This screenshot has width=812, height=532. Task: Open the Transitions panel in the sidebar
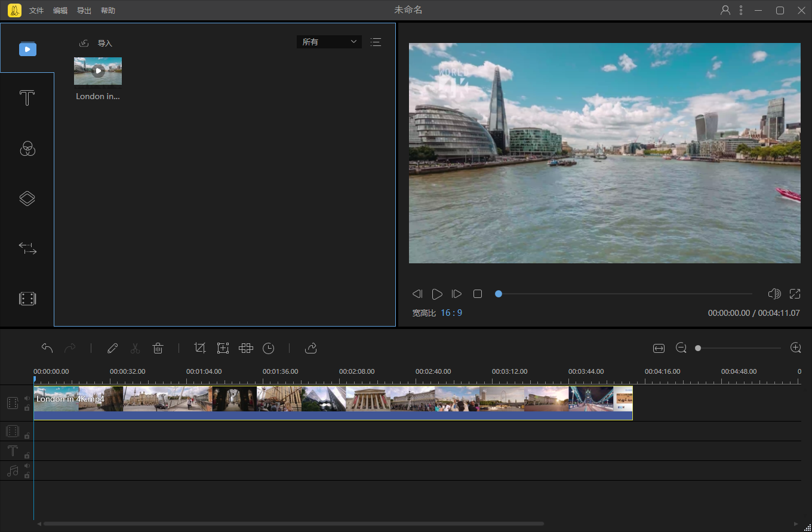coord(27,248)
